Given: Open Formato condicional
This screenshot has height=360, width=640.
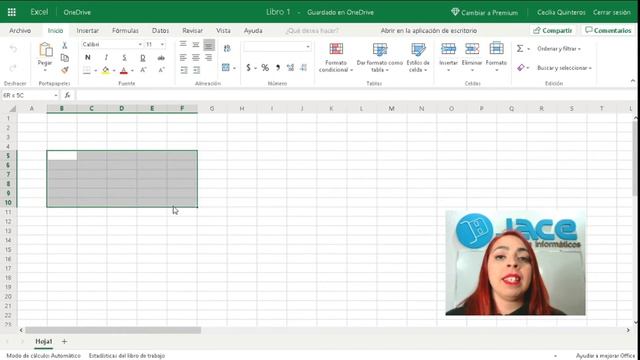Looking at the screenshot, I should tap(336, 58).
